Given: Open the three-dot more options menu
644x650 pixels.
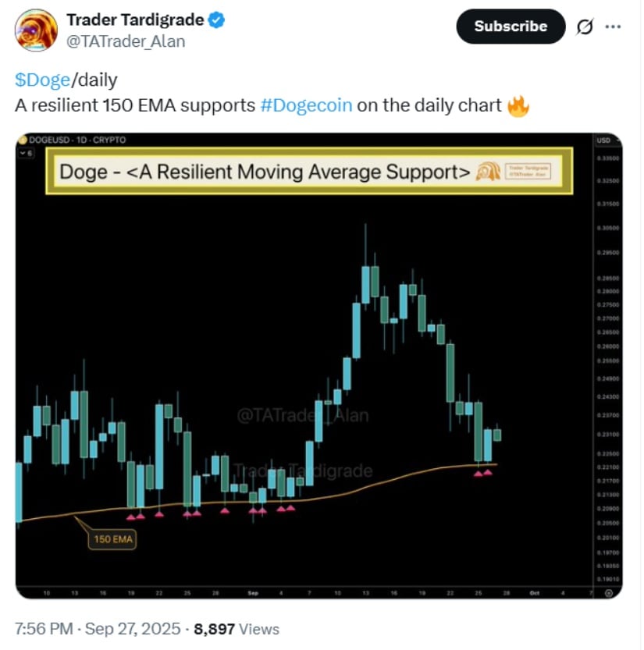Looking at the screenshot, I should click(613, 27).
